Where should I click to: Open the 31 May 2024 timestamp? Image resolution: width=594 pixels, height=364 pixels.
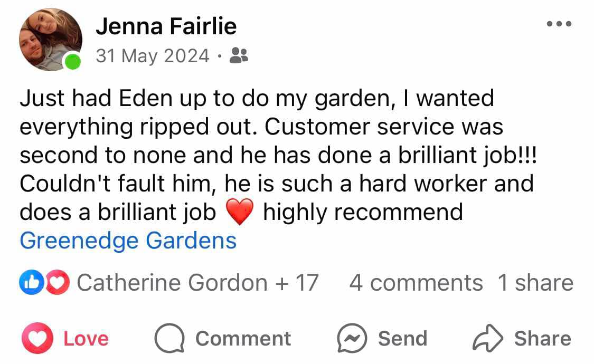tap(152, 56)
